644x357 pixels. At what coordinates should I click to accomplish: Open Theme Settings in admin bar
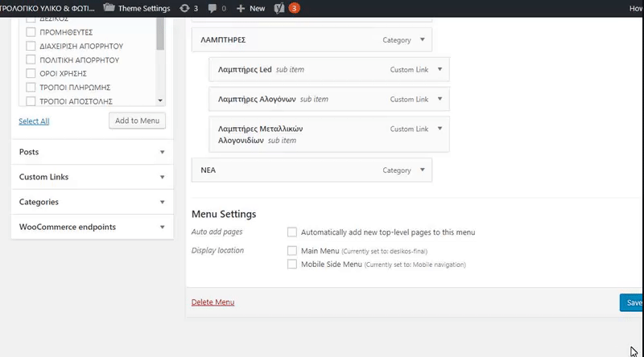tap(138, 8)
